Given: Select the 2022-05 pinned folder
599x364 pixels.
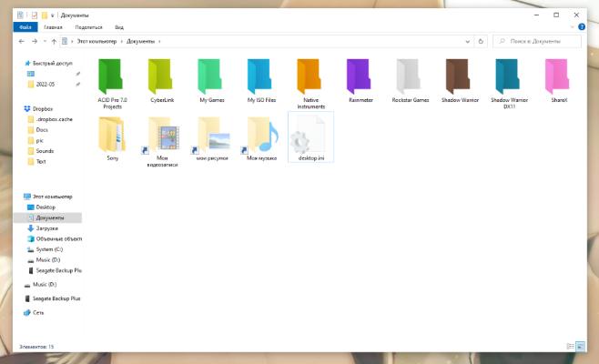Looking at the screenshot, I should (x=46, y=85).
